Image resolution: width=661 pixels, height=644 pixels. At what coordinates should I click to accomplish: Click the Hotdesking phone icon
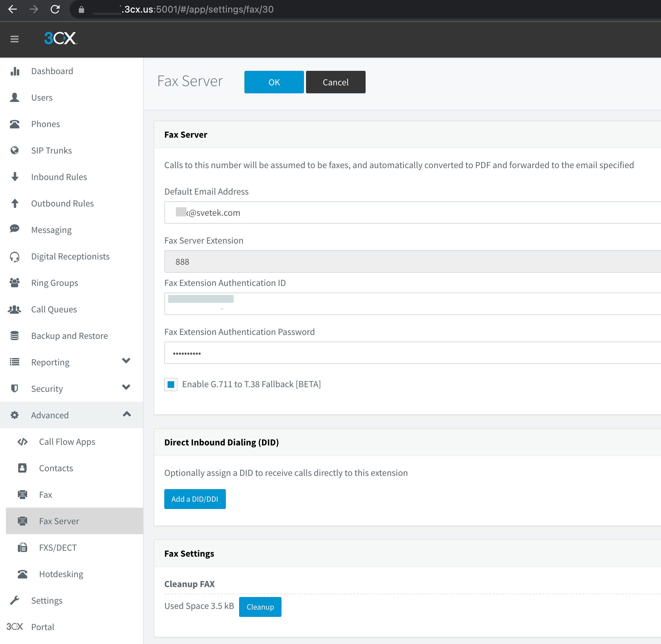point(23,574)
